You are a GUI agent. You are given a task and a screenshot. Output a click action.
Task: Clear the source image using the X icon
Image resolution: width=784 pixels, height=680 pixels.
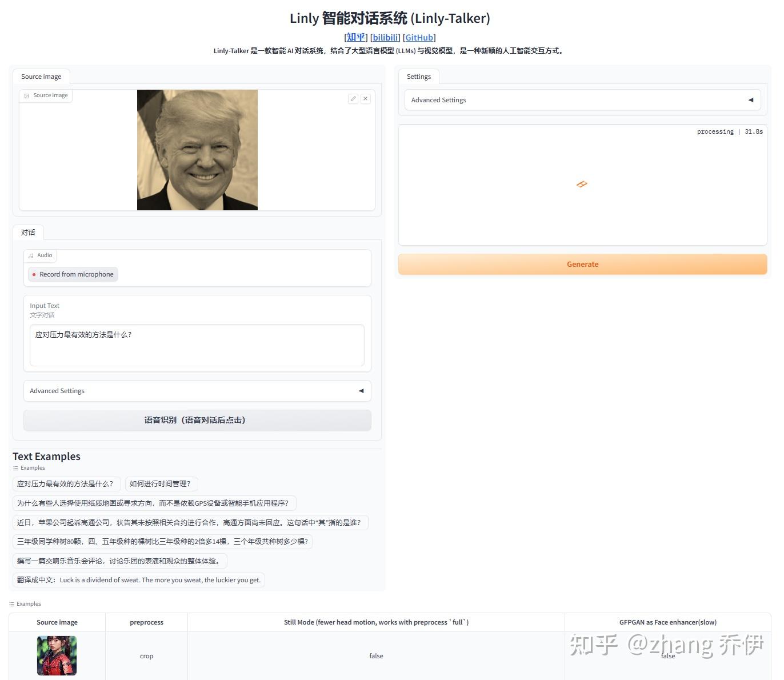point(365,98)
